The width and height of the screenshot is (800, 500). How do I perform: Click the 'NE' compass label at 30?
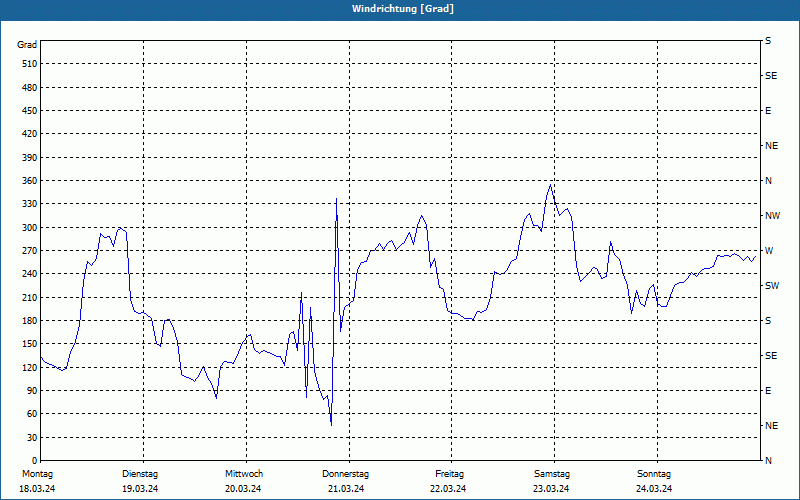(x=772, y=426)
